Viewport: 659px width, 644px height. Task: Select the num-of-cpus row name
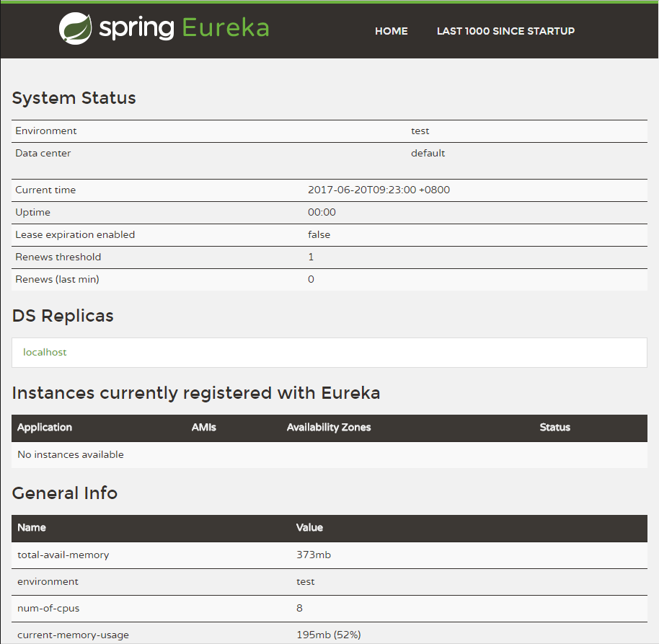point(48,608)
